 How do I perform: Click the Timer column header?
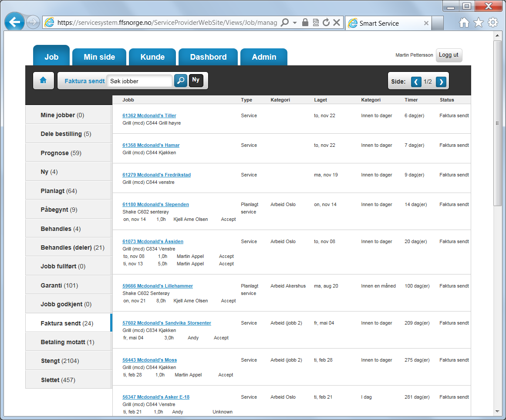pos(411,100)
